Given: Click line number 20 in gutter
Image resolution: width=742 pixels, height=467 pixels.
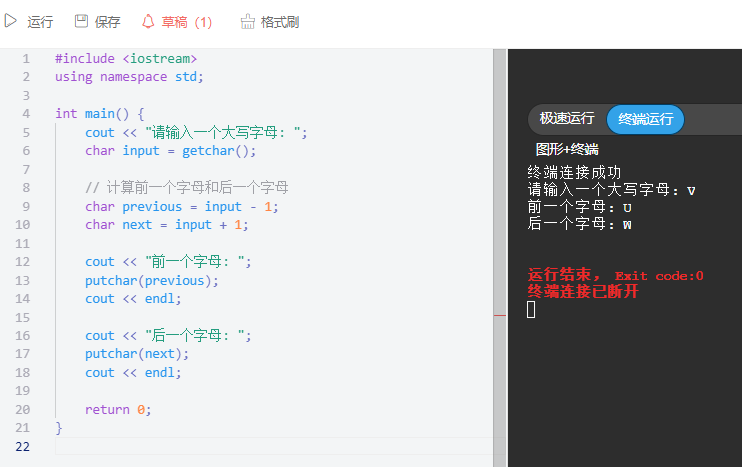Looking at the screenshot, I should (x=22, y=409).
